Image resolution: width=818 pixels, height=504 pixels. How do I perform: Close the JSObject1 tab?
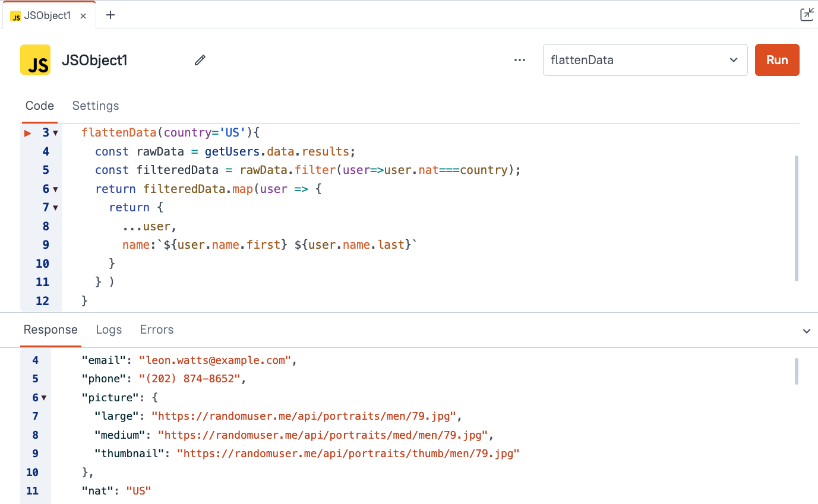(x=84, y=16)
